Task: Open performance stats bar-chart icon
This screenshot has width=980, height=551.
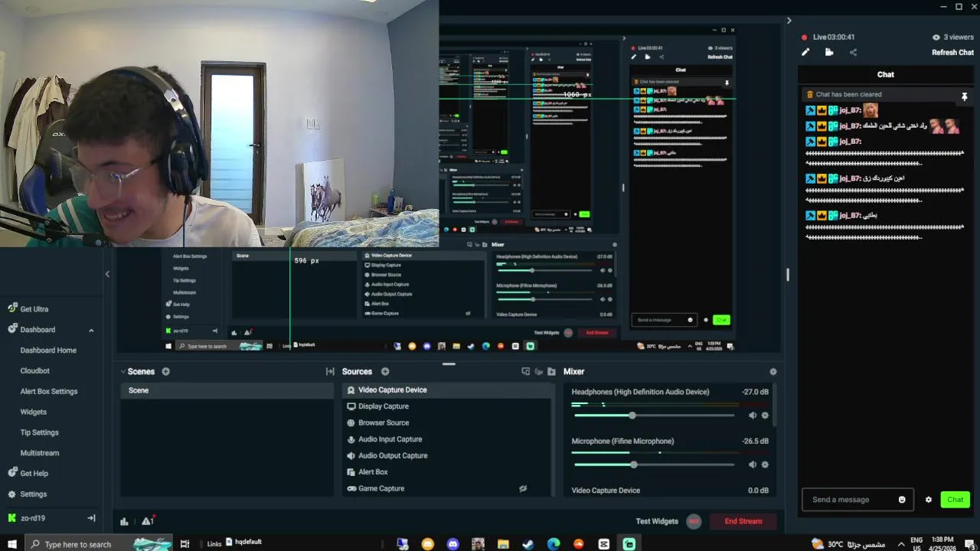Action: [124, 521]
